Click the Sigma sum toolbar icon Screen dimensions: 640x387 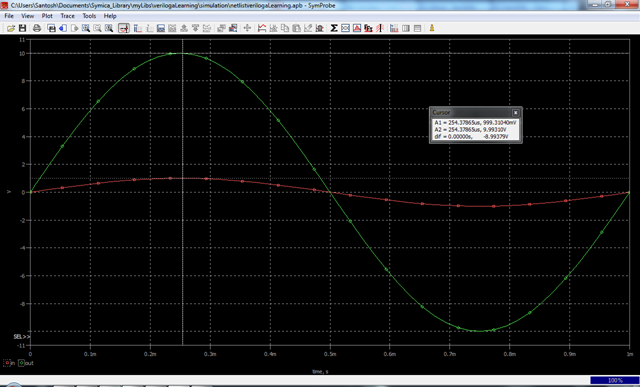333,28
